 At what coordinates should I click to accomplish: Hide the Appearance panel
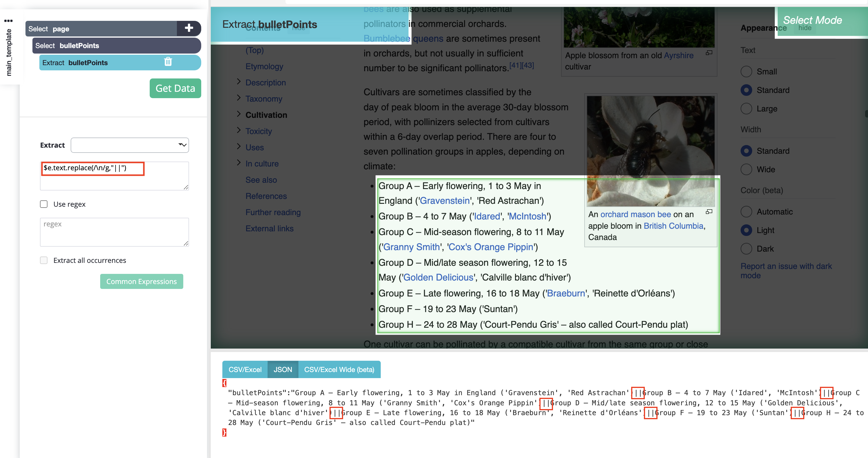805,28
